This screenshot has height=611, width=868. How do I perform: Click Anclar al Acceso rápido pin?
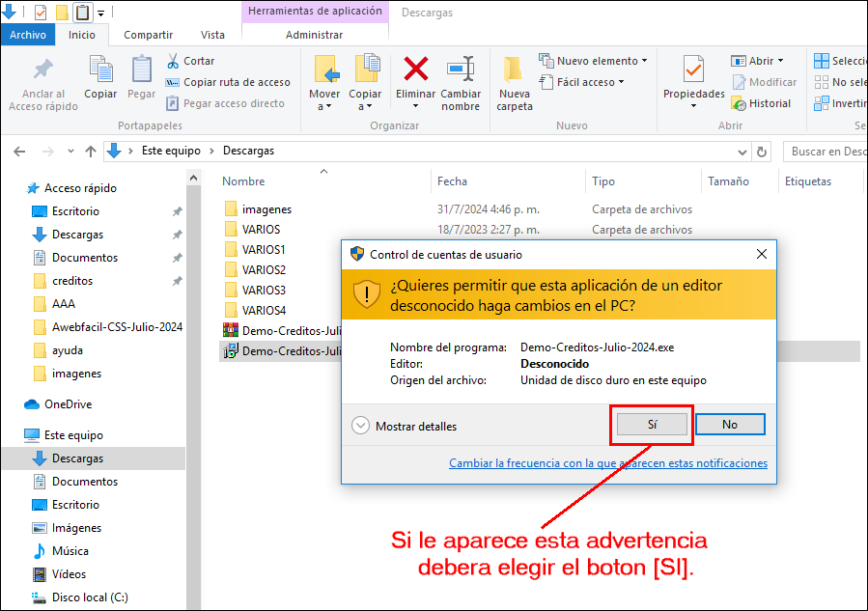pyautogui.click(x=43, y=69)
